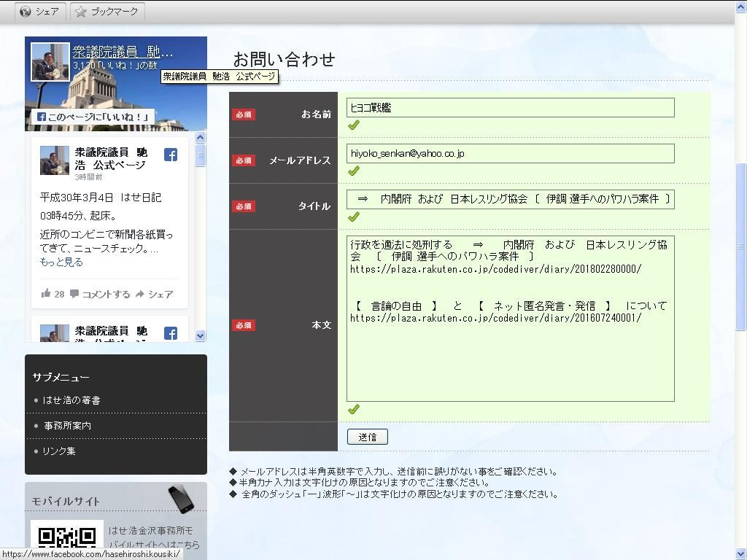Click the このページにいいね! like page button

(92, 117)
